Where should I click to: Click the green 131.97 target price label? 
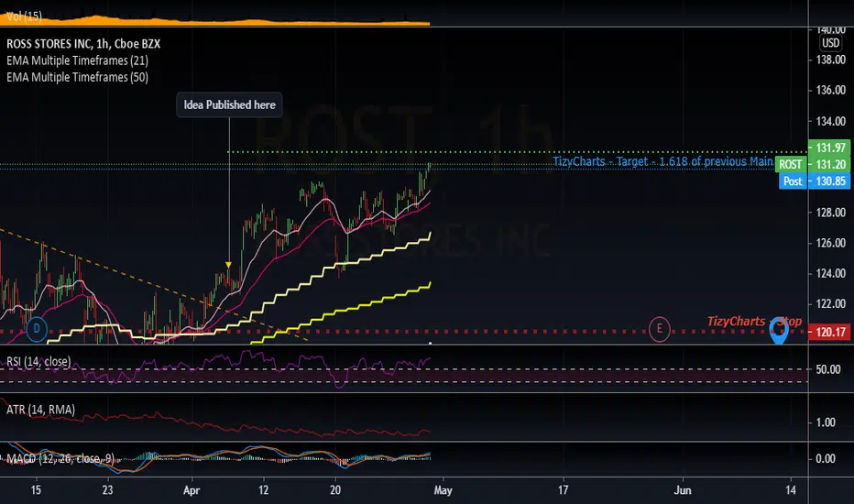coord(828,148)
